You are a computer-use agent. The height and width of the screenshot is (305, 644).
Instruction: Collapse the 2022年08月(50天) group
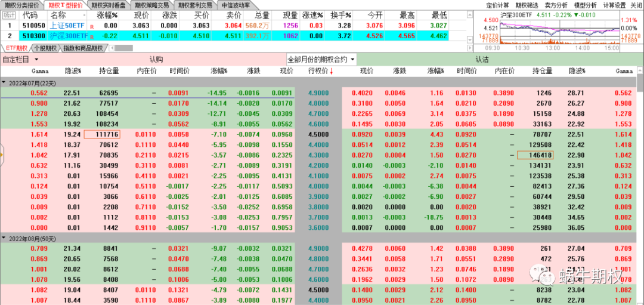click(x=4, y=238)
